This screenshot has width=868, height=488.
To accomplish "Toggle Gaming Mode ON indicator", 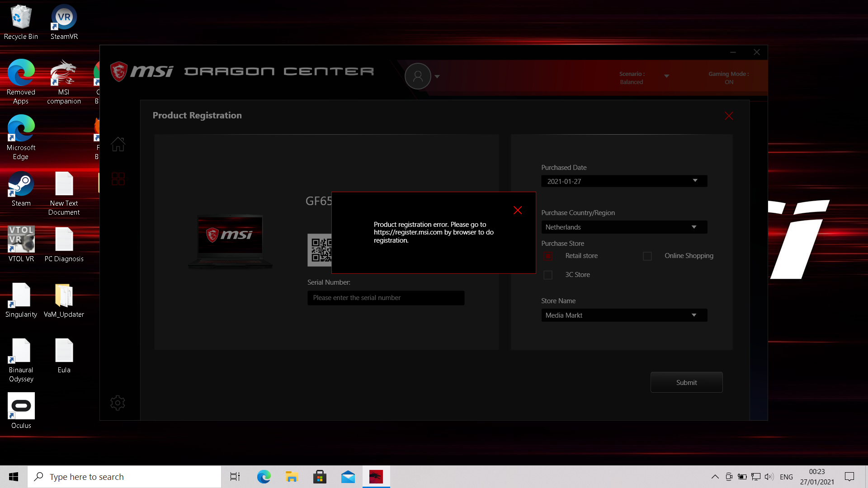I will click(728, 78).
